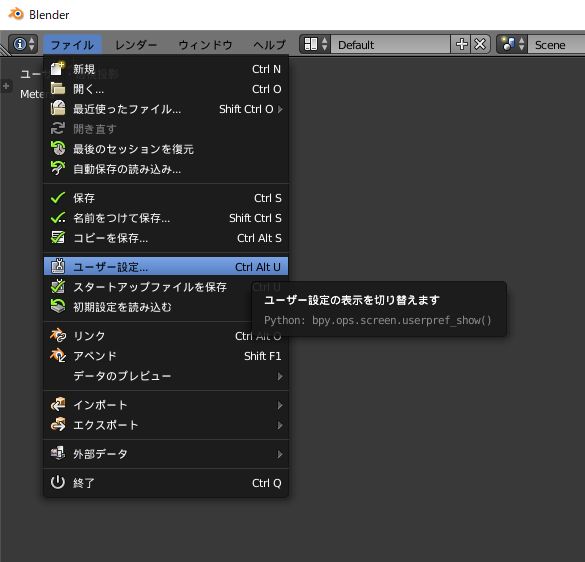Select 初期設定を読み込む entry
The height and width of the screenshot is (562, 585).
coord(166,307)
